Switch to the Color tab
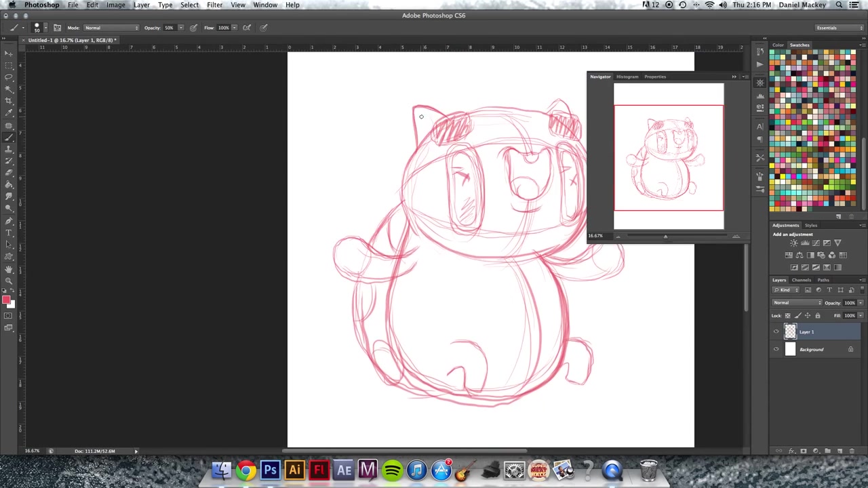This screenshot has width=868, height=488. (x=778, y=45)
